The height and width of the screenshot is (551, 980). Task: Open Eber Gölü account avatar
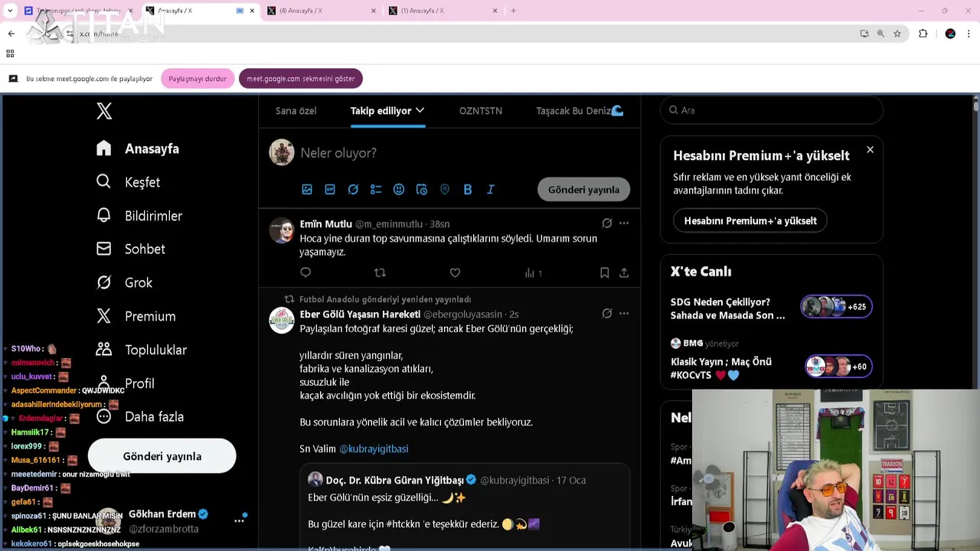282,320
